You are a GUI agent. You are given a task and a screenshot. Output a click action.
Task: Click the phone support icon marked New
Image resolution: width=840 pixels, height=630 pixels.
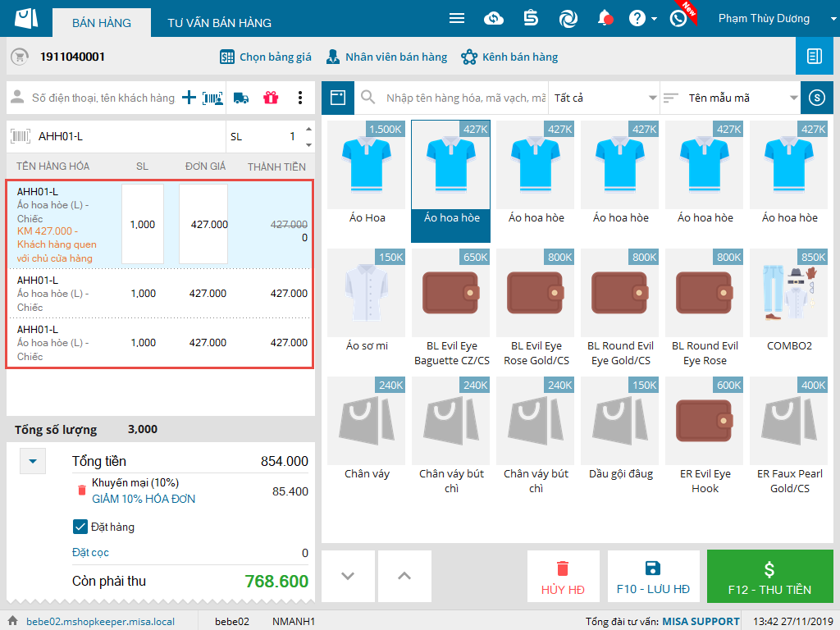[x=678, y=19]
